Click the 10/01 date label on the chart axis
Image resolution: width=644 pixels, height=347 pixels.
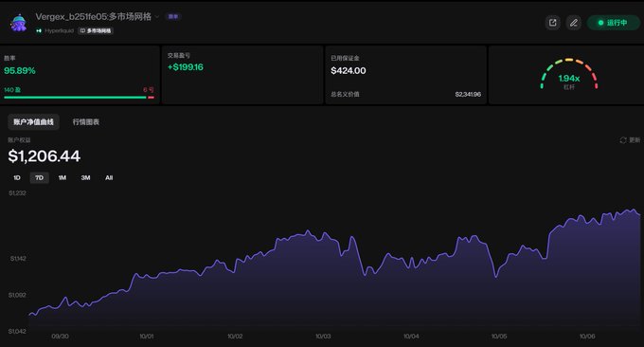(147, 337)
